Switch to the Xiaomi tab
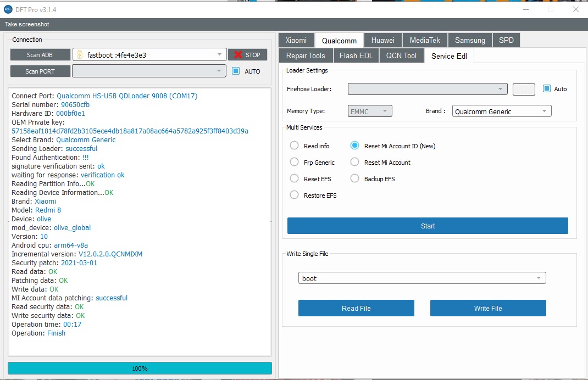 (296, 41)
